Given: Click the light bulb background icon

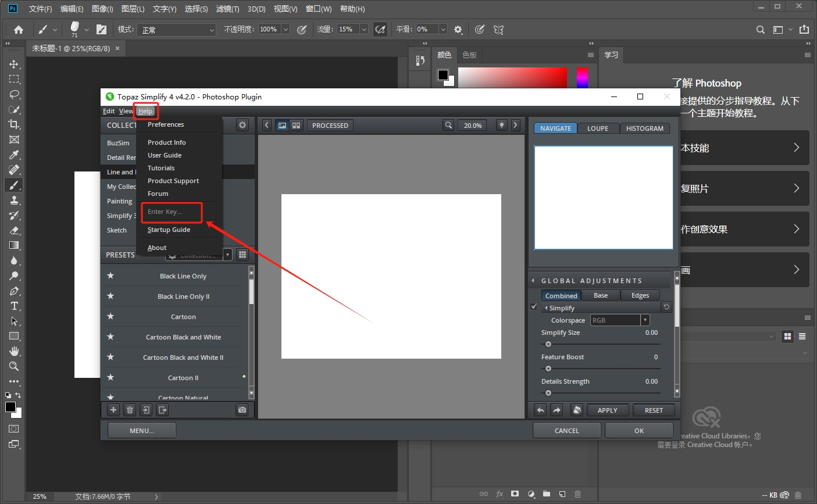Looking at the screenshot, I should point(501,125).
